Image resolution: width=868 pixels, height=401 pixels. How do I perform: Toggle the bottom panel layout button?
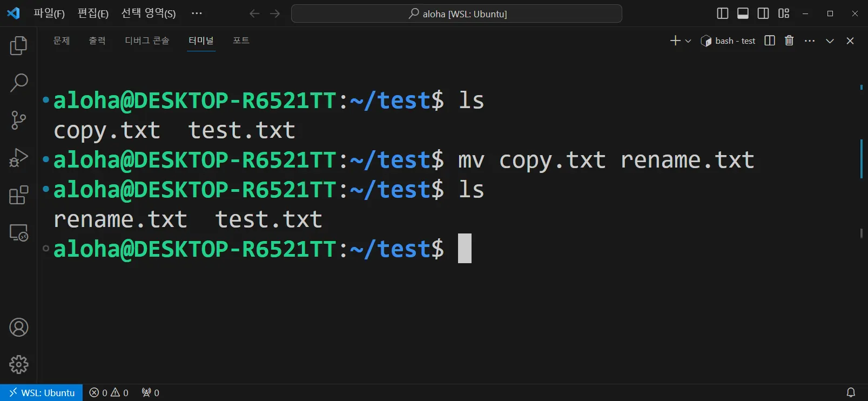[x=743, y=14]
